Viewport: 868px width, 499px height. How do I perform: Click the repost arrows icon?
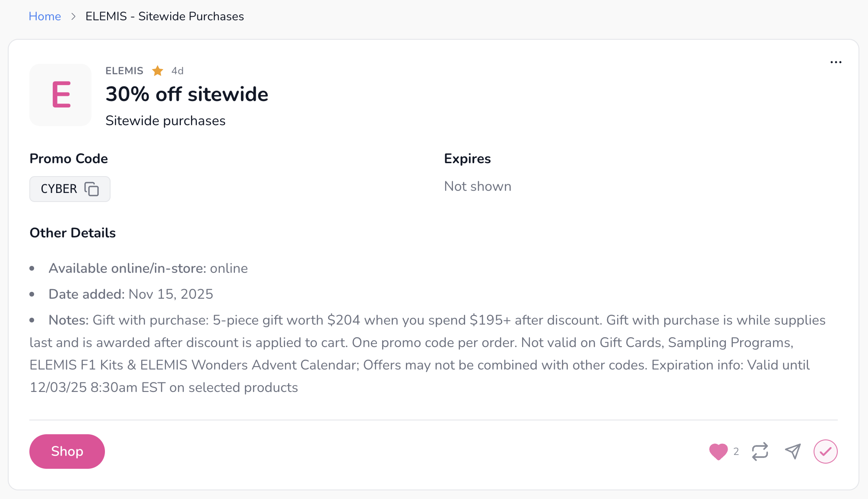760,452
